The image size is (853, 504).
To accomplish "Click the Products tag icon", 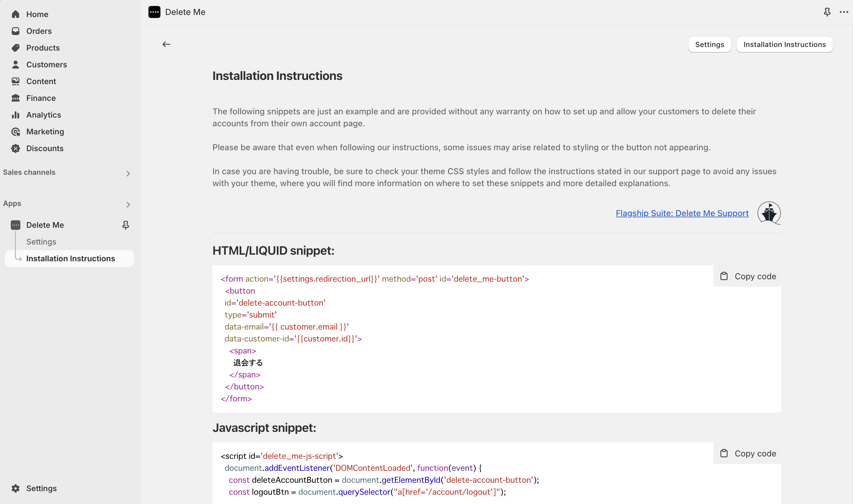I will click(16, 48).
